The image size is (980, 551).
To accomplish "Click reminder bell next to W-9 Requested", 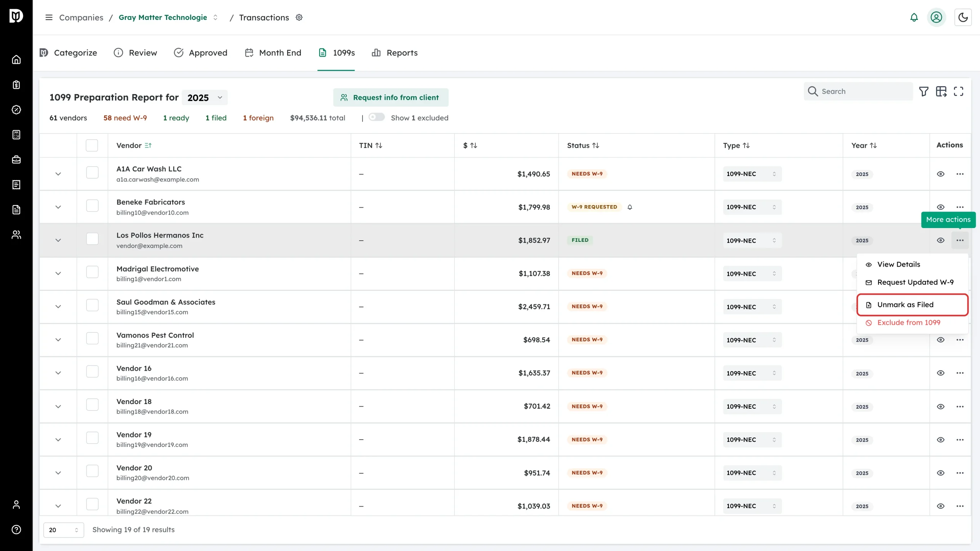I will click(x=630, y=207).
